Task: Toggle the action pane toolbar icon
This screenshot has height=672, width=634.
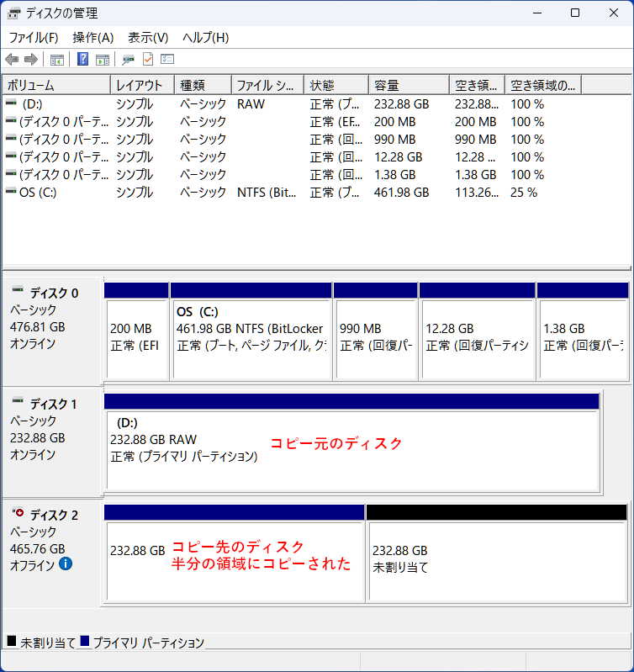Action: [103, 60]
